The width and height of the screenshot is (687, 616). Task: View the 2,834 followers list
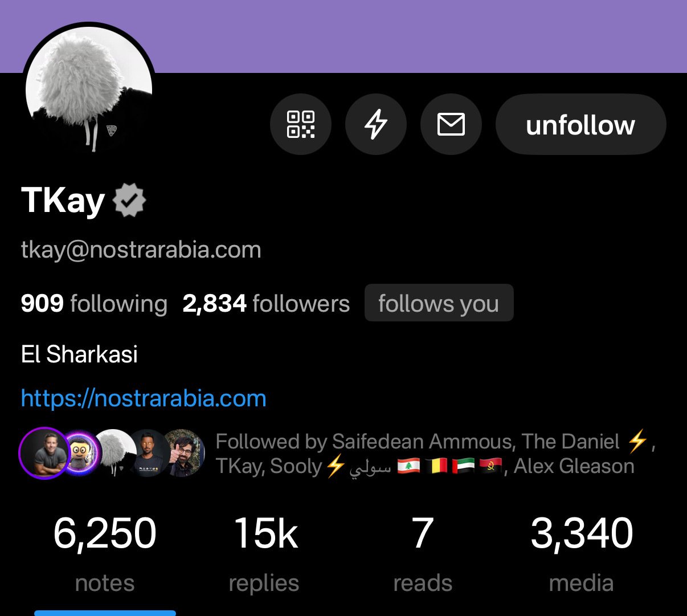pyautogui.click(x=266, y=303)
